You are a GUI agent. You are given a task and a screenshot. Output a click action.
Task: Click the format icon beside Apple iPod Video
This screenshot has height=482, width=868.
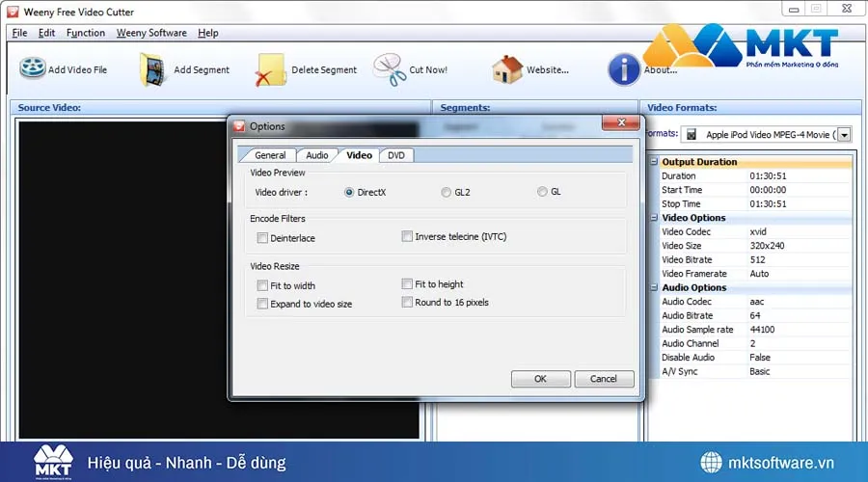tap(692, 134)
